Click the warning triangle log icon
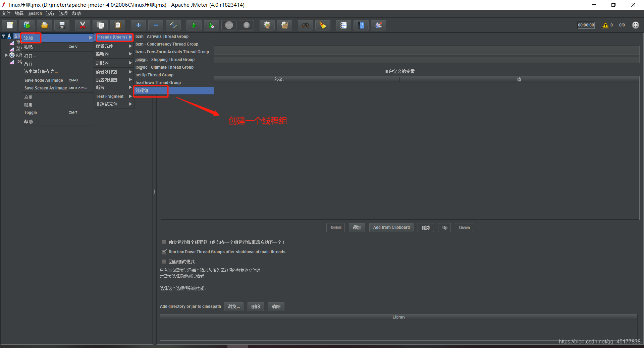Screen dimensions: 644x348 point(605,25)
